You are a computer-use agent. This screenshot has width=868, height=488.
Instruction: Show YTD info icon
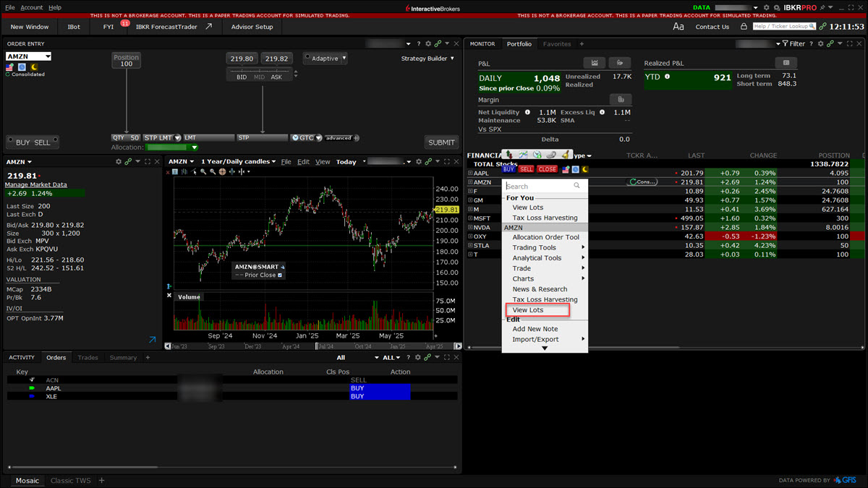(x=667, y=77)
